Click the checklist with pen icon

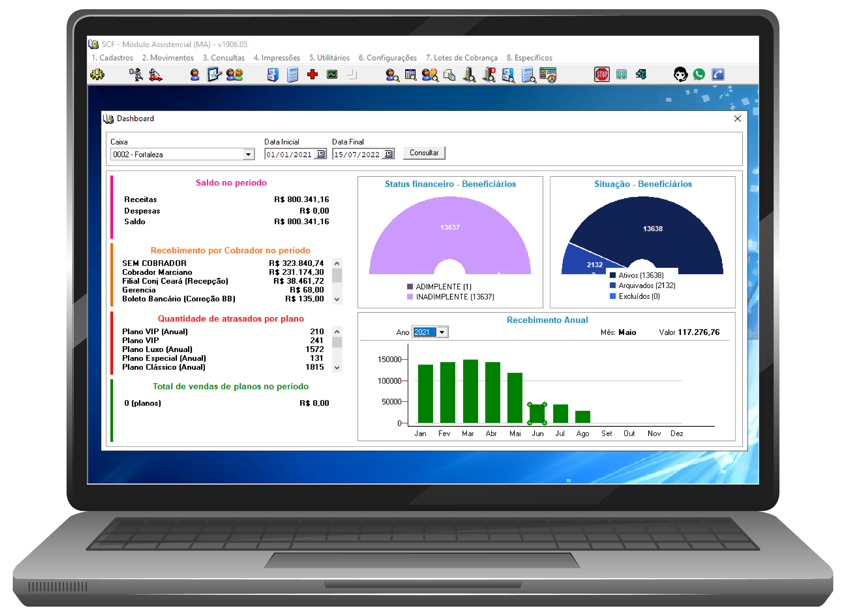click(x=214, y=75)
